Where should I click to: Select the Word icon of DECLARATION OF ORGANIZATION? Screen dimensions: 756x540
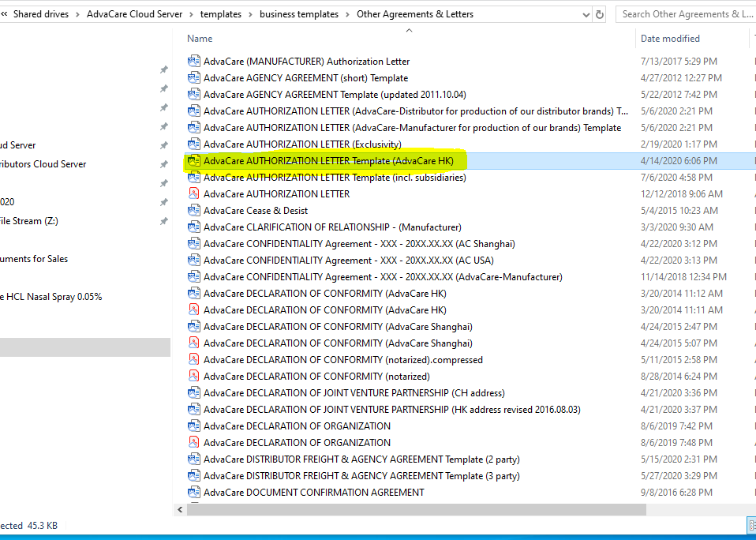coord(193,426)
